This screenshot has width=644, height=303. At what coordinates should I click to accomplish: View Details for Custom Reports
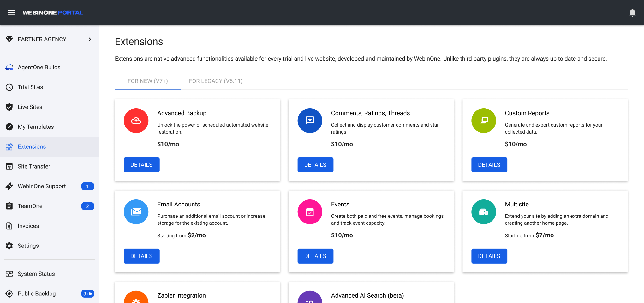489,165
